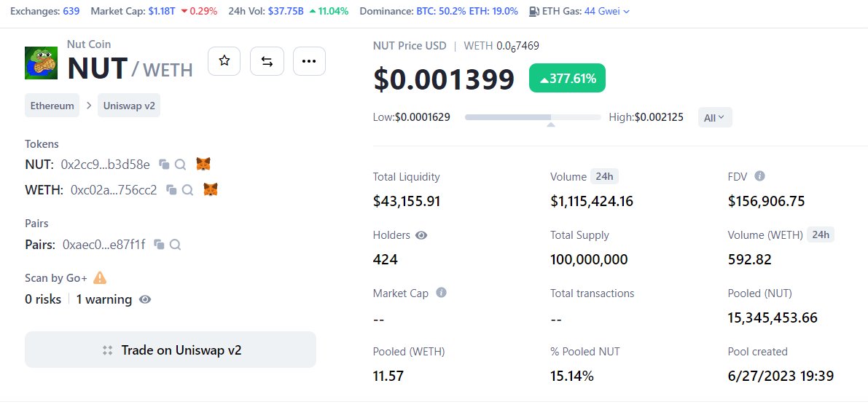This screenshot has height=418, width=868.
Task: Open Volume (WETH) 24h period selector
Action: [x=821, y=234]
